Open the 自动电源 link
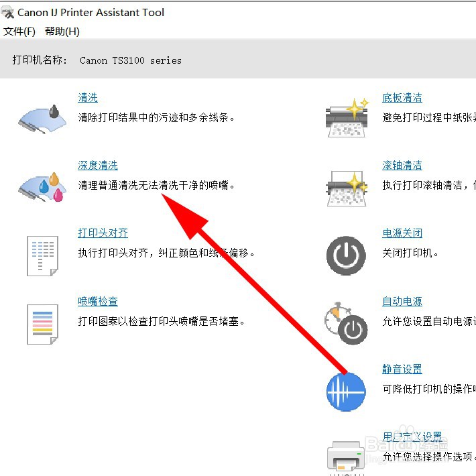 (402, 302)
